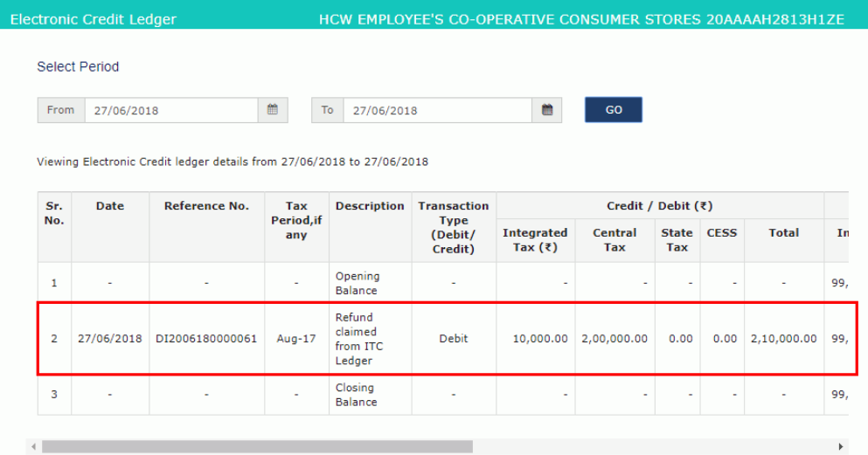This screenshot has height=455, width=868.
Task: Click the scrollbar right arrow
Action: click(x=840, y=446)
